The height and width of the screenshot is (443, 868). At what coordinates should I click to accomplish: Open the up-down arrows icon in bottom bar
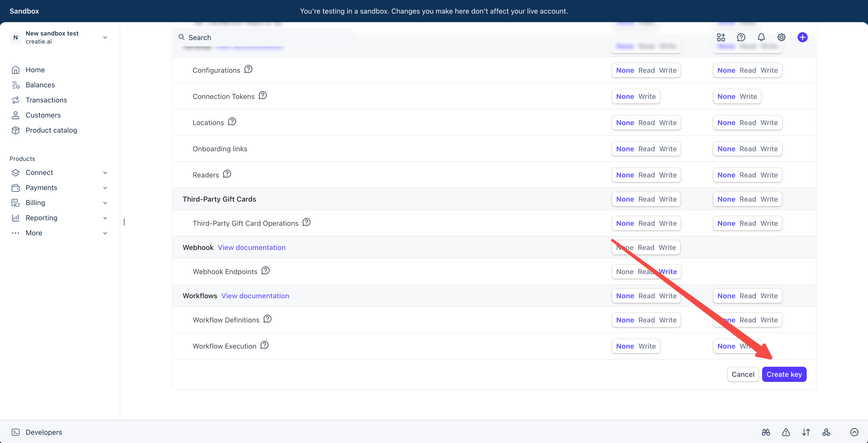pos(806,432)
